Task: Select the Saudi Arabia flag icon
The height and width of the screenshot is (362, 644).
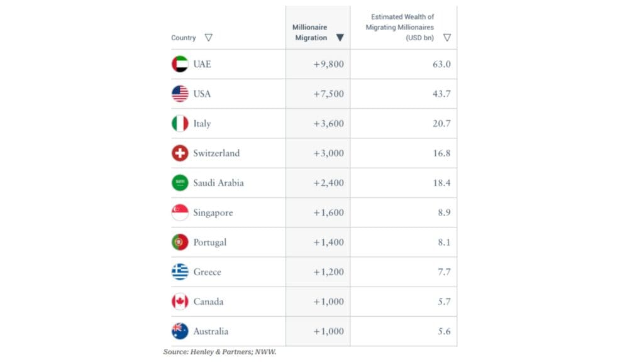Action: pyautogui.click(x=180, y=183)
